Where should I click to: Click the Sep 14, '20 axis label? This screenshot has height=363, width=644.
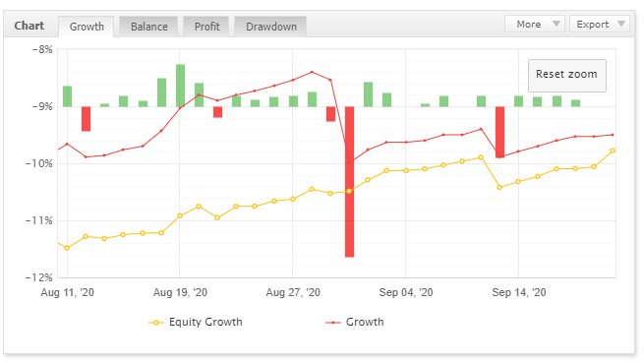519,292
